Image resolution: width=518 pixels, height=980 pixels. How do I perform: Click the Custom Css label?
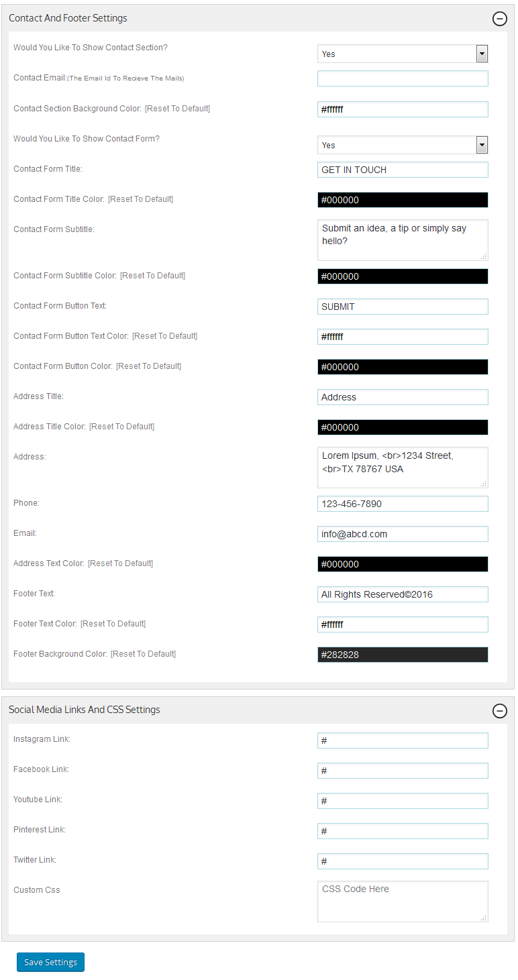(x=37, y=890)
